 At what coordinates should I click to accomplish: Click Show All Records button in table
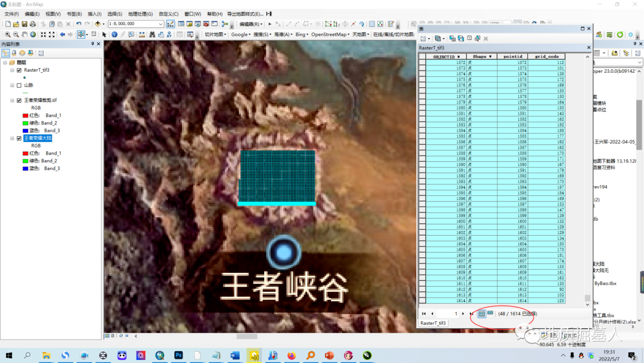pos(482,313)
